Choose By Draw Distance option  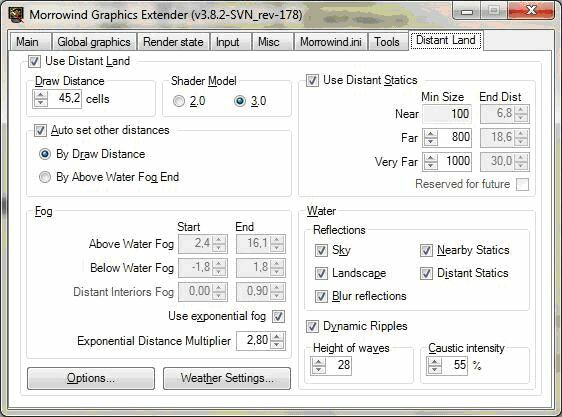(x=45, y=154)
